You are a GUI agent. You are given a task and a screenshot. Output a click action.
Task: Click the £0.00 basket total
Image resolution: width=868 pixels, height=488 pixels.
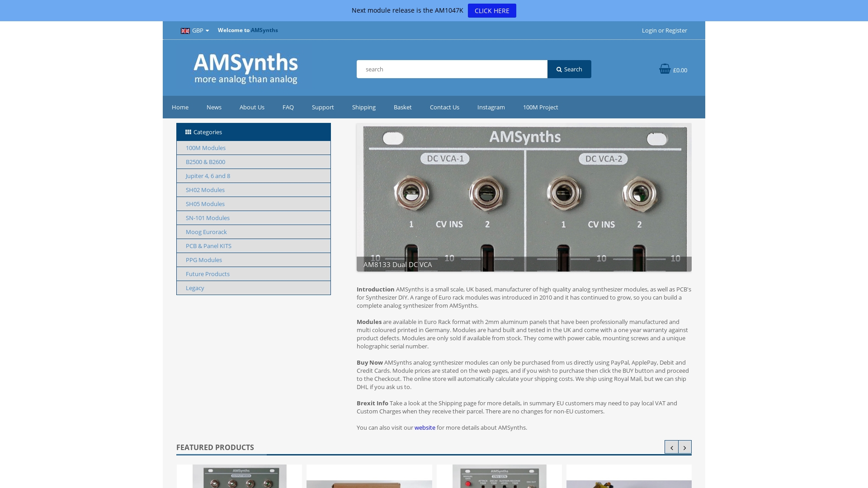pyautogui.click(x=680, y=70)
